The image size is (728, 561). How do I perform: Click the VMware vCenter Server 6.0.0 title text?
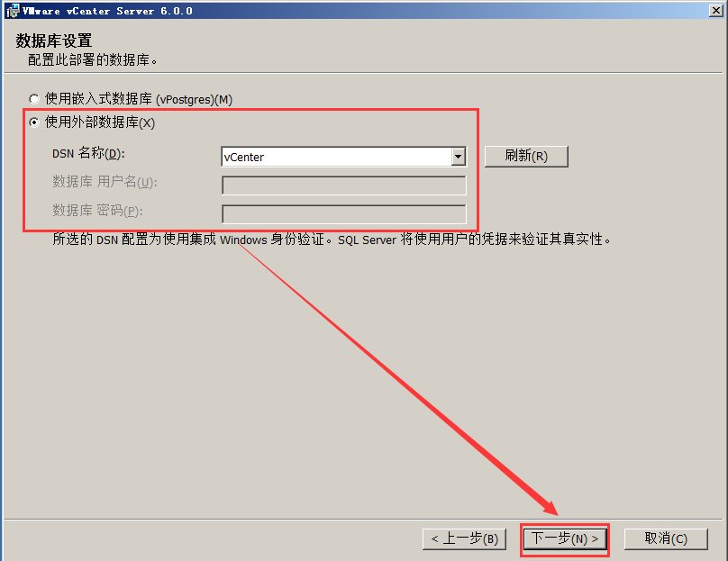[107, 11]
